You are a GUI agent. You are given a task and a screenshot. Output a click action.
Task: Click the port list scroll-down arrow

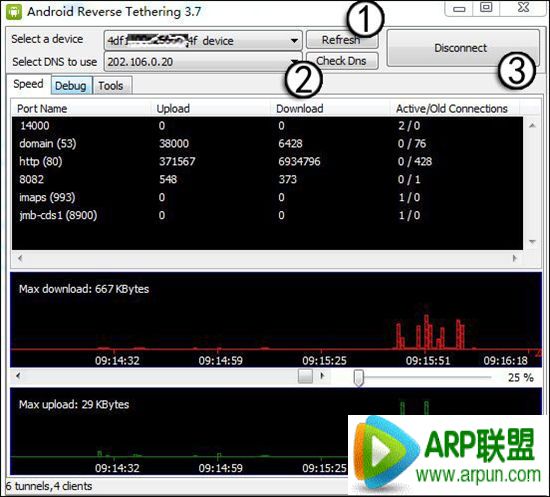pyautogui.click(x=532, y=241)
